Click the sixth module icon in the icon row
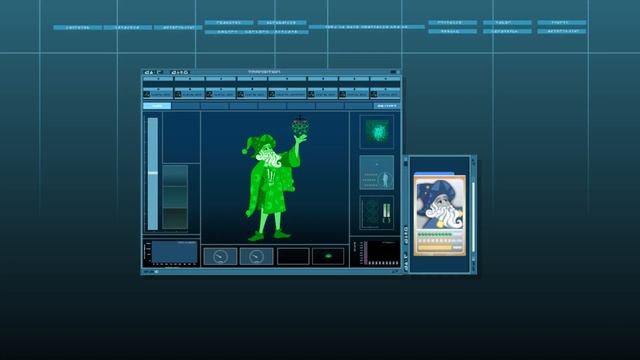Image resolution: width=640 pixels, height=360 pixels. point(311,94)
